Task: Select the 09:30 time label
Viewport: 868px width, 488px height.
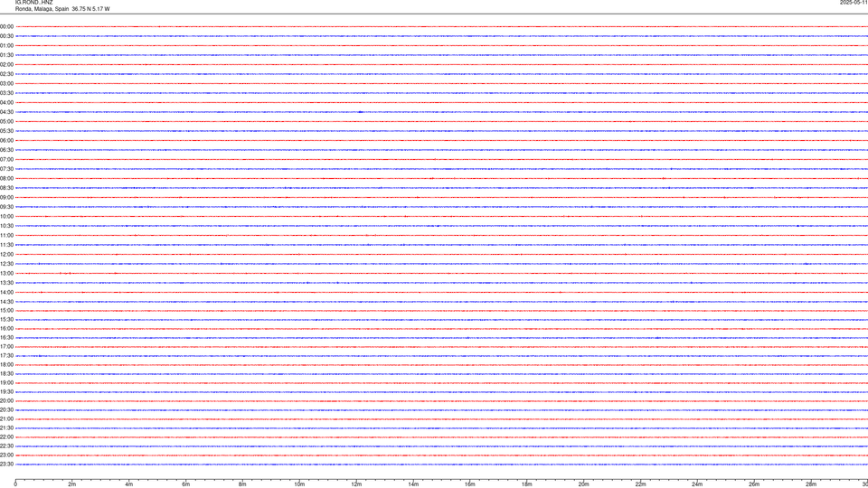Action: click(x=6, y=206)
